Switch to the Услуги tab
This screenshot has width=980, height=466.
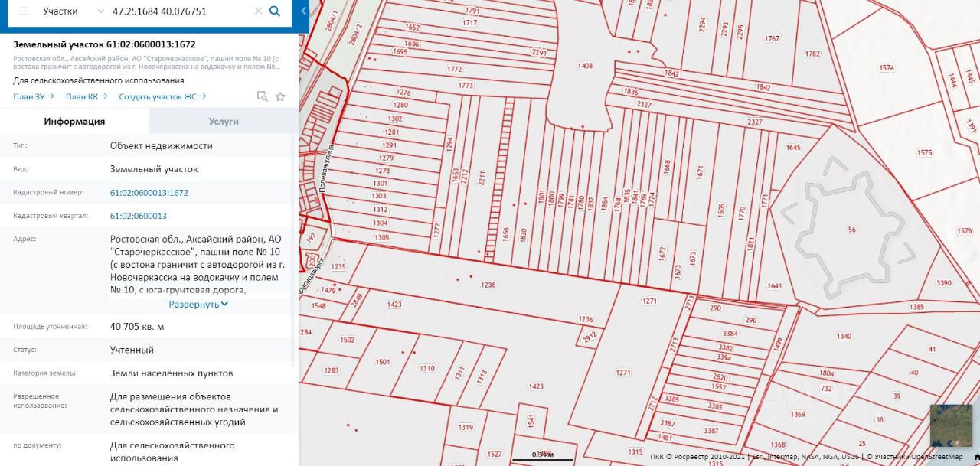224,122
